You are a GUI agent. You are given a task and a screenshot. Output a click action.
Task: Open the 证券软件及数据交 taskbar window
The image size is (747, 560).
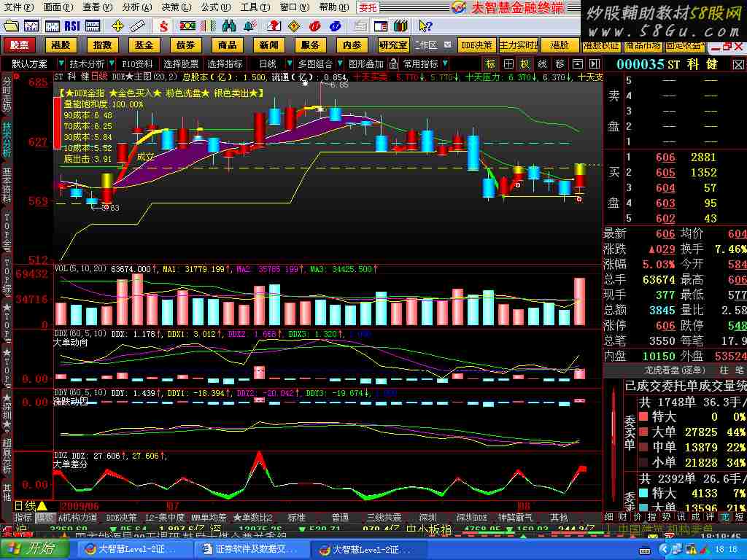[252, 550]
